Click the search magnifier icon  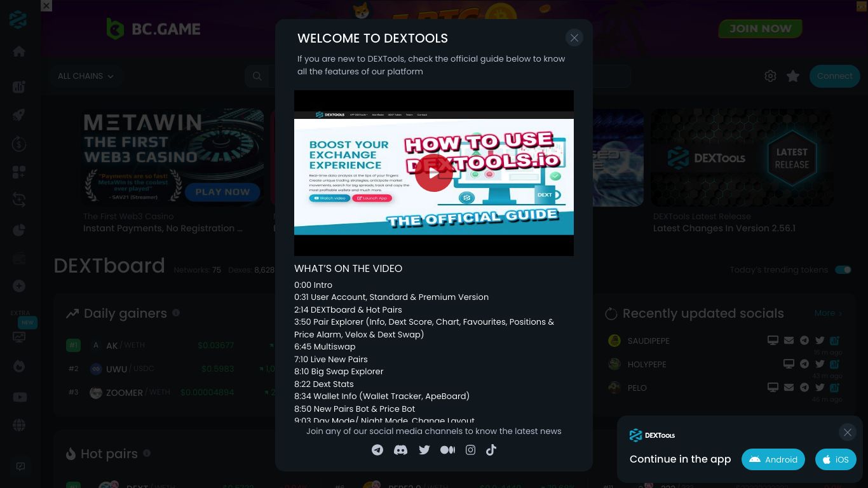(257, 76)
